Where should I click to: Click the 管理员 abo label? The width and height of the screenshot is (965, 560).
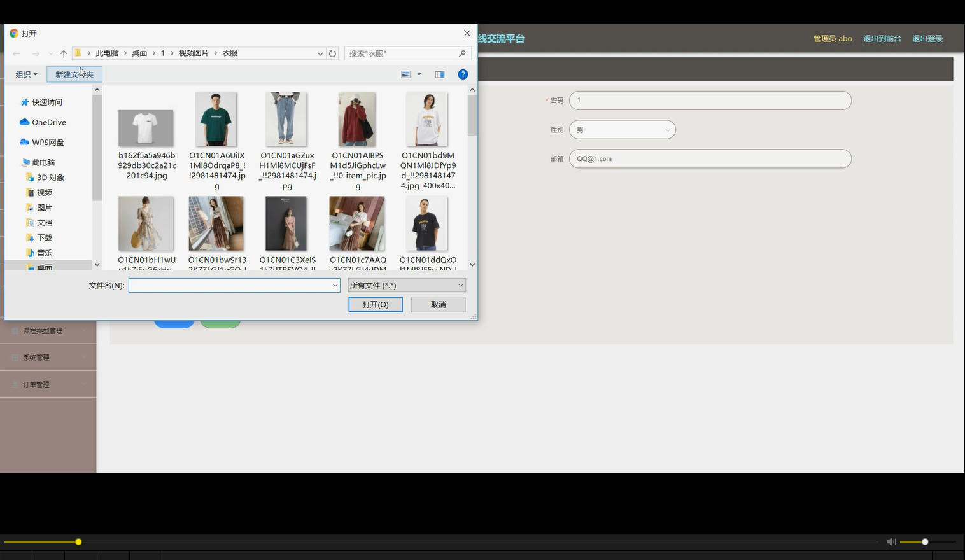[x=833, y=39]
